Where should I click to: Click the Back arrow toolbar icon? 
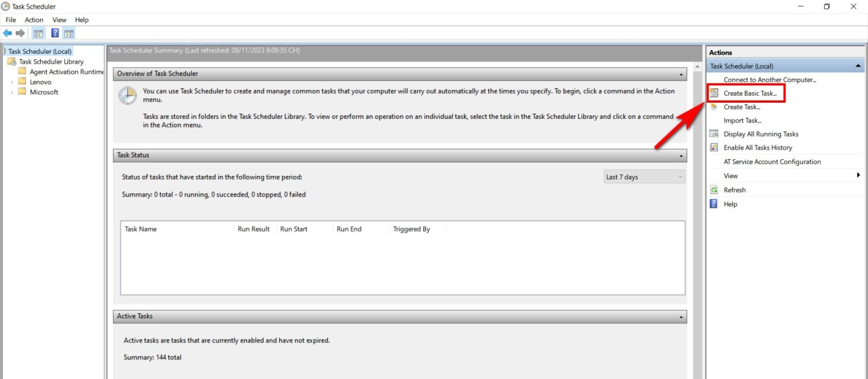point(7,33)
